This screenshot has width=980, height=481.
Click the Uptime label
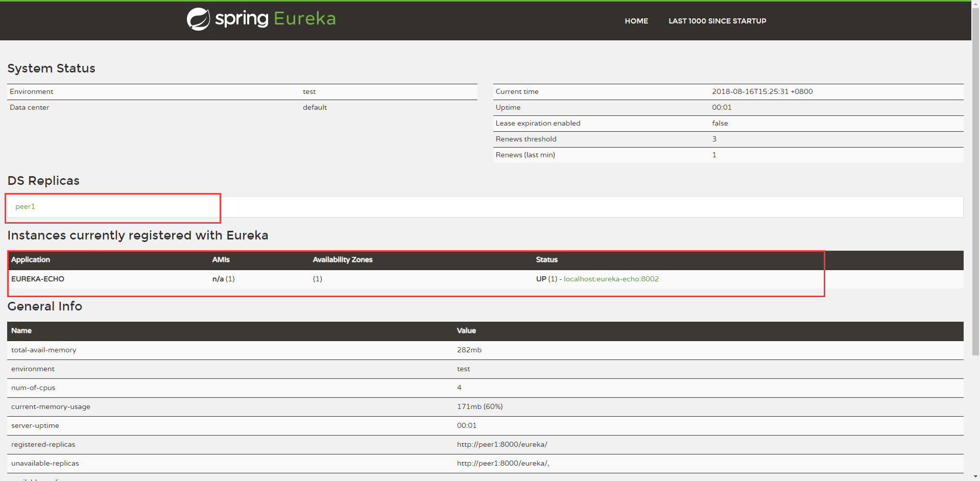pos(508,107)
